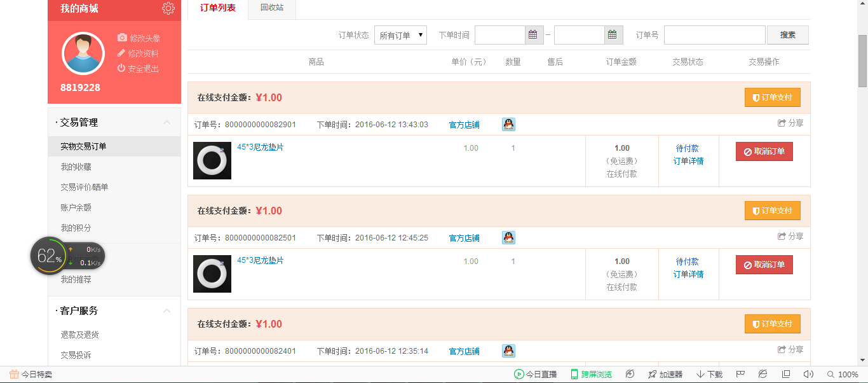Screen dimensions: 868x383
Task: Open the 订单状态 所有订单 dropdown
Action: point(400,35)
